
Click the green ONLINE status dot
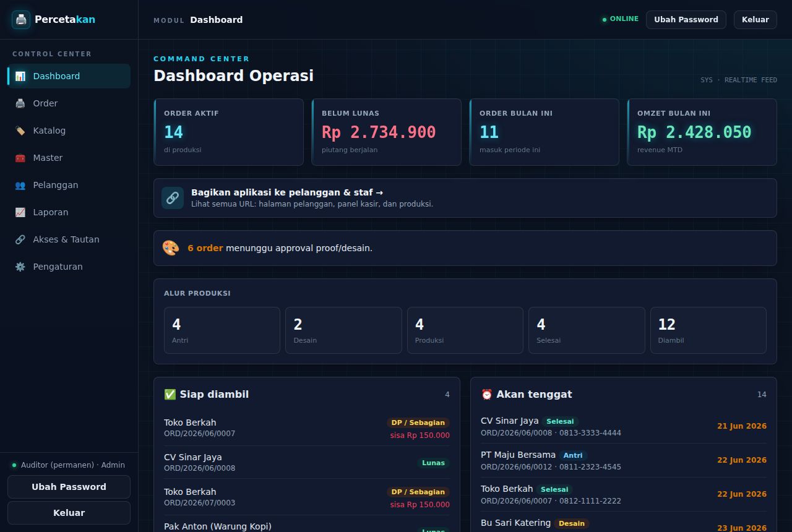pyautogui.click(x=605, y=20)
